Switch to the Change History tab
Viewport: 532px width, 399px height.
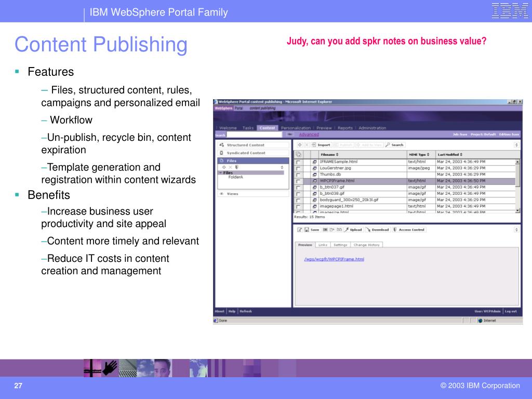366,245
